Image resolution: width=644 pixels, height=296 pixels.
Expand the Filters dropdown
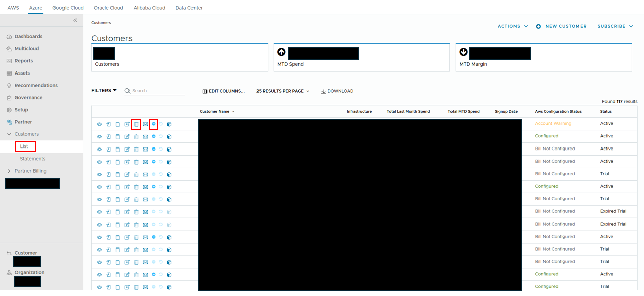(x=104, y=91)
